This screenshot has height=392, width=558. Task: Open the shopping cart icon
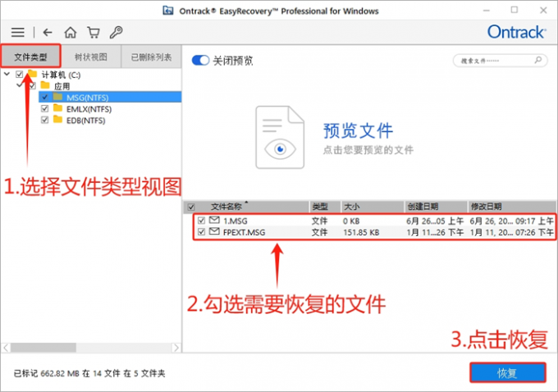point(94,32)
